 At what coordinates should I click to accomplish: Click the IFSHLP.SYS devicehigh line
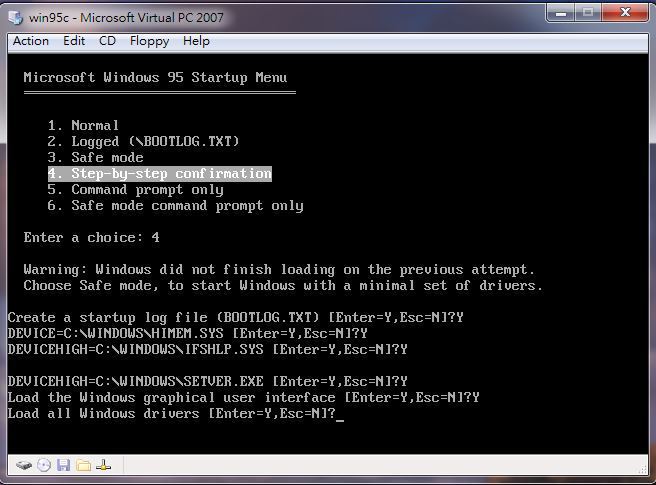[208, 349]
